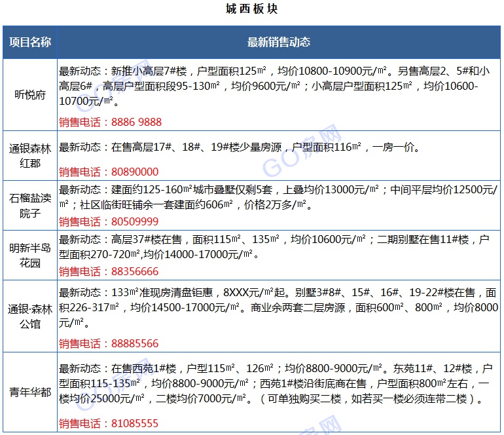
Task: Click the text 二期别墅在售11#楼
Action: point(423,240)
